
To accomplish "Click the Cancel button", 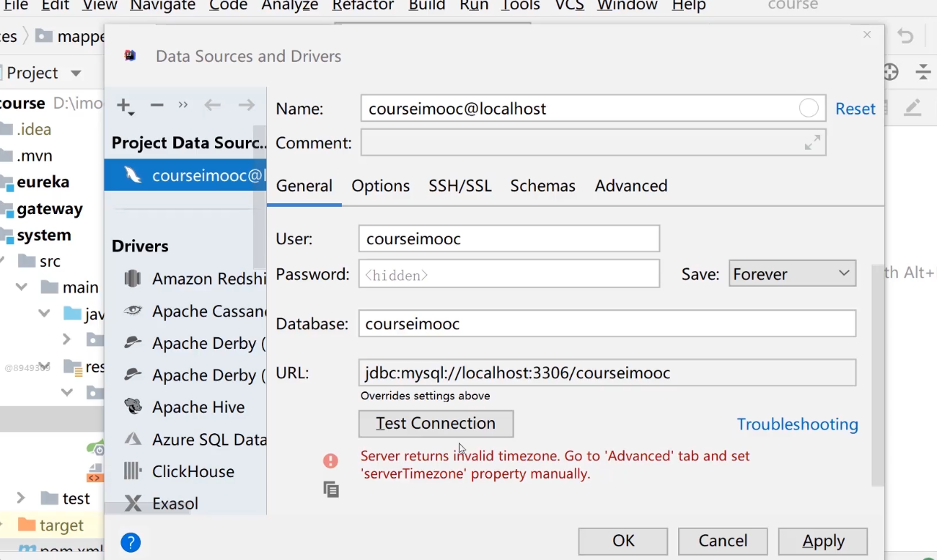I will [x=723, y=541].
